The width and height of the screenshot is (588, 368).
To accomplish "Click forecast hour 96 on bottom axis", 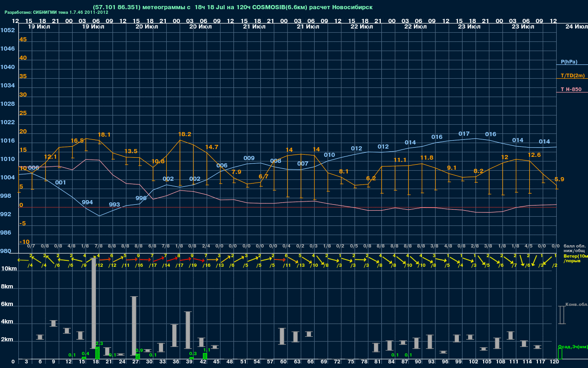I will tap(445, 362).
